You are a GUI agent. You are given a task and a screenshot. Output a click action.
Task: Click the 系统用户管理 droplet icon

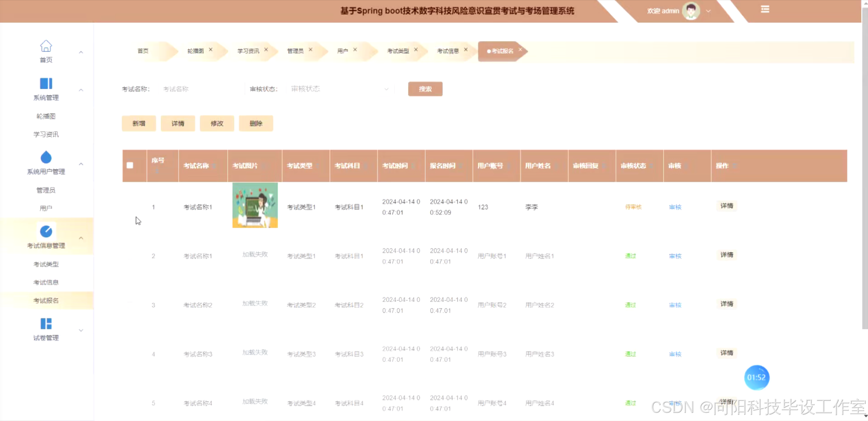[x=46, y=158]
